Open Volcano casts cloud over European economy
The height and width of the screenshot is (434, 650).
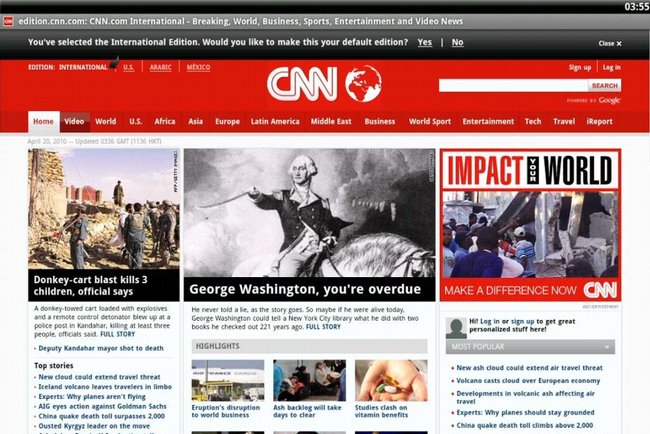pyautogui.click(x=528, y=381)
